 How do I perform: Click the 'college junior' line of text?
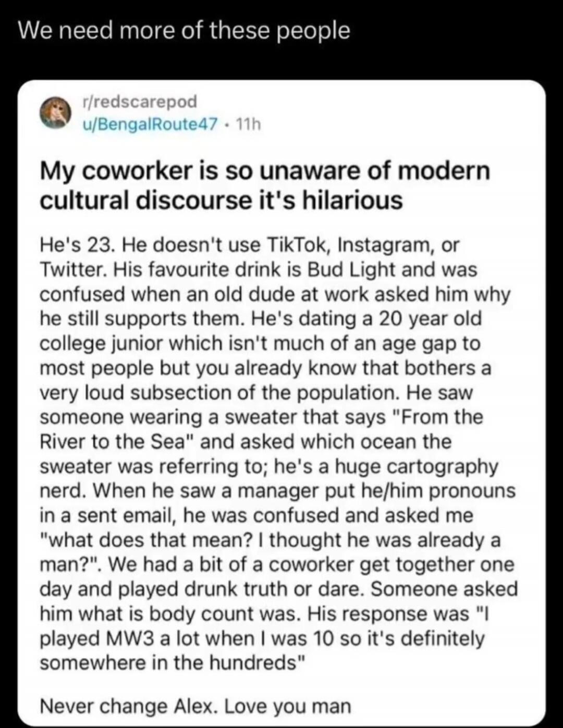pyautogui.click(x=260, y=344)
